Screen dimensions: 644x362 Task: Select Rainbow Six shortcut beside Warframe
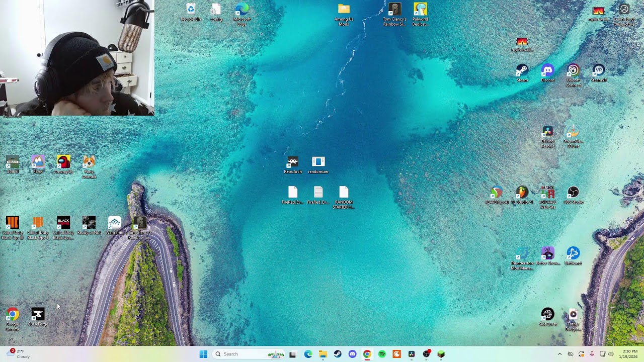coord(140,228)
